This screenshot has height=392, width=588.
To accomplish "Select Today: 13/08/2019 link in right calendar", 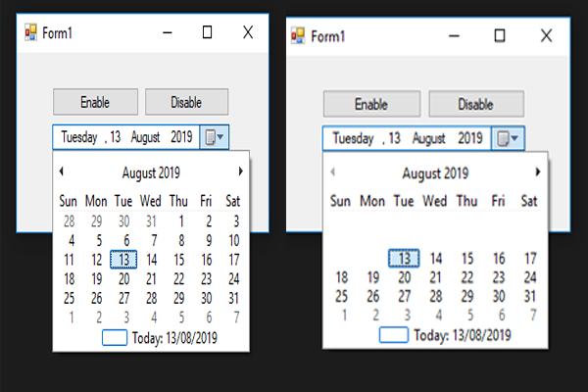I will pos(462,335).
